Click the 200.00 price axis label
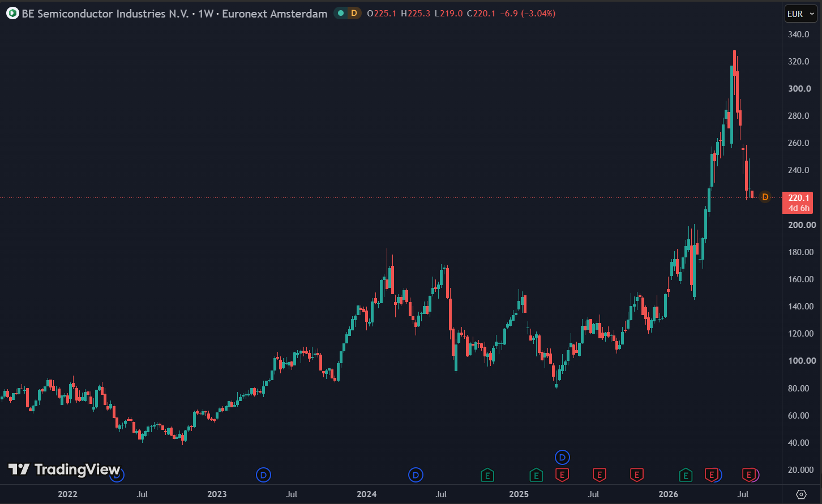 pyautogui.click(x=802, y=225)
